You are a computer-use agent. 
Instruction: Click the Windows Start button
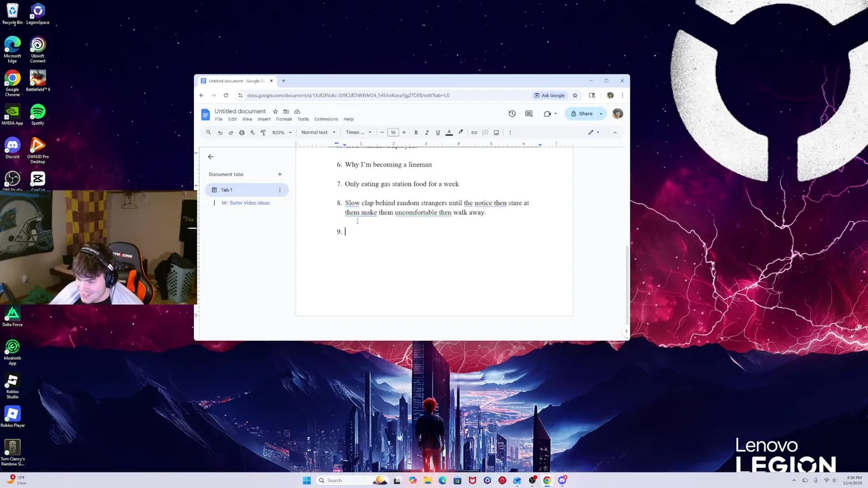pos(307,481)
